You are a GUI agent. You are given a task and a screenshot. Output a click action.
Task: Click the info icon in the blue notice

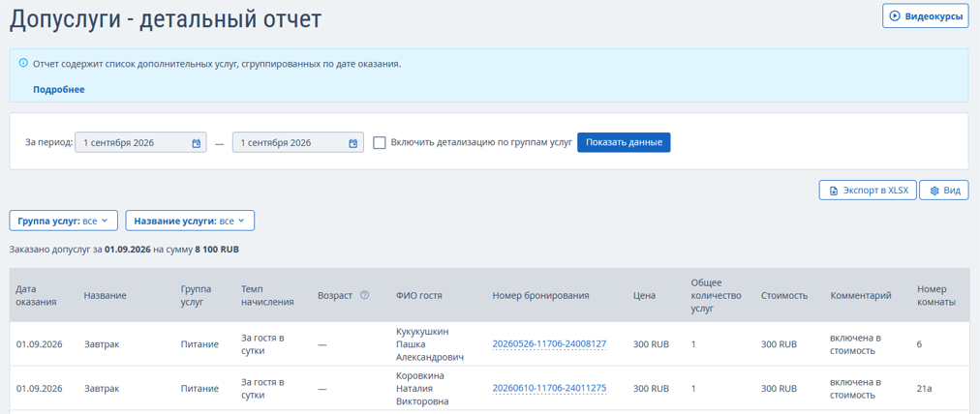(x=24, y=63)
